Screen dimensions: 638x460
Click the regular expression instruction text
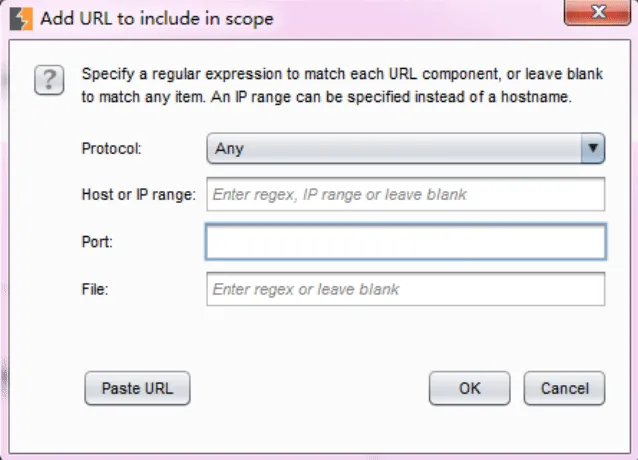(x=342, y=85)
